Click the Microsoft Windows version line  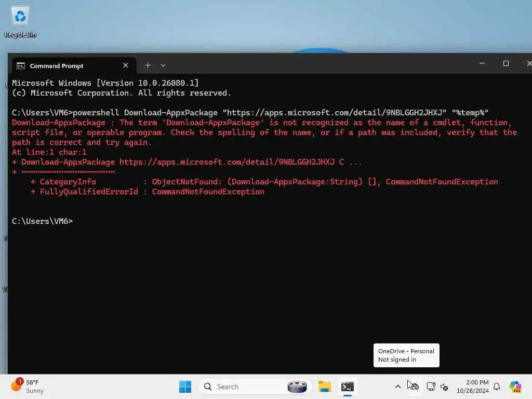click(105, 83)
